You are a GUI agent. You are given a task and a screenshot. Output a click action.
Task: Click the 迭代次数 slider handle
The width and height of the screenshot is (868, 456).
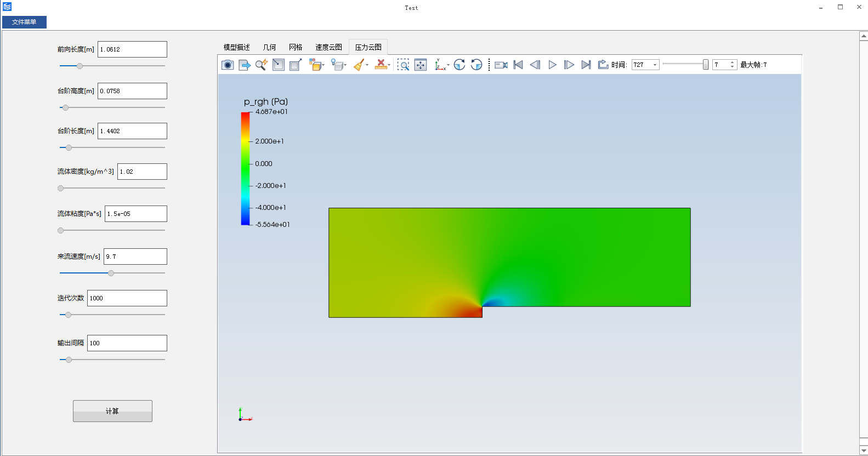coord(69,315)
